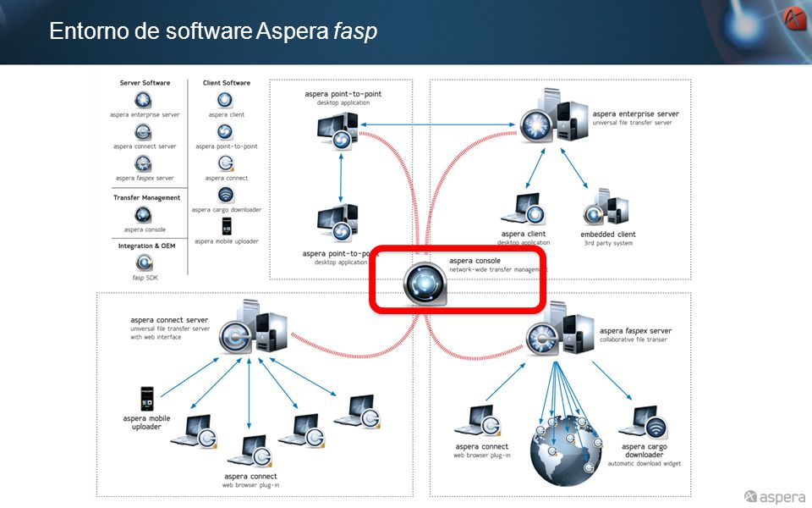The height and width of the screenshot is (508, 812).
Task: Click the Transfer Management heading
Action: pos(146,198)
